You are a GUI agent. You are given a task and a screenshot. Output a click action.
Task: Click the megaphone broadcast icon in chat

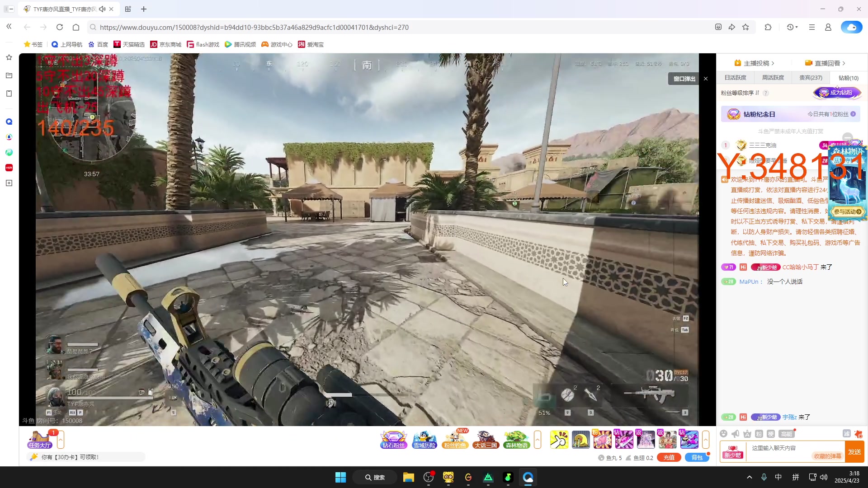tap(736, 434)
